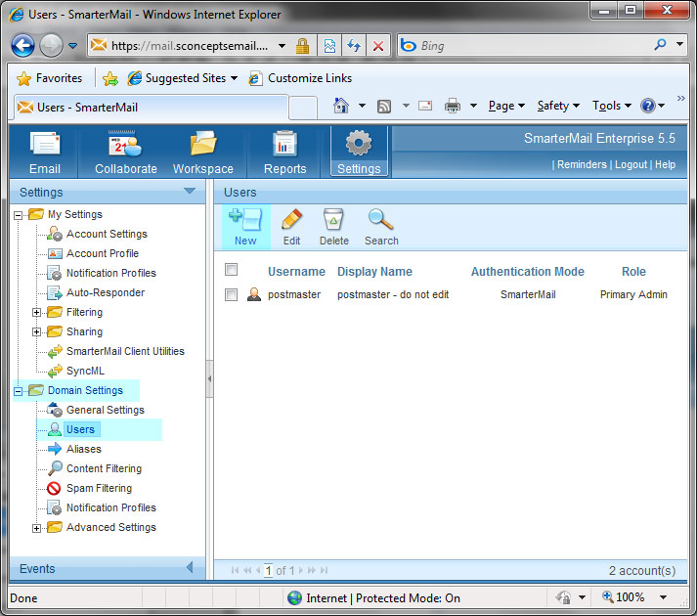Check the postmaster row checkbox
The height and width of the screenshot is (616, 697).
232,294
